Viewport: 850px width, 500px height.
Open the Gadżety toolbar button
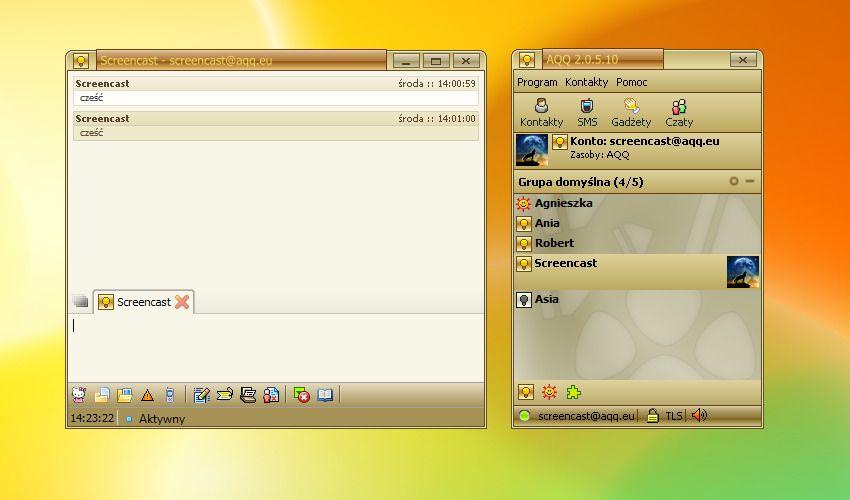631,113
